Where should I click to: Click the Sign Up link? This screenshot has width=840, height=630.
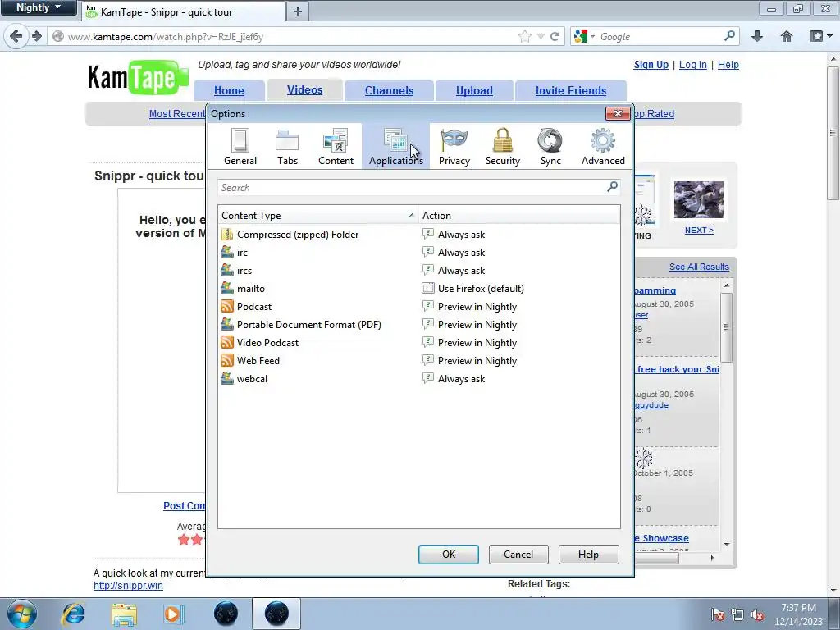click(651, 64)
